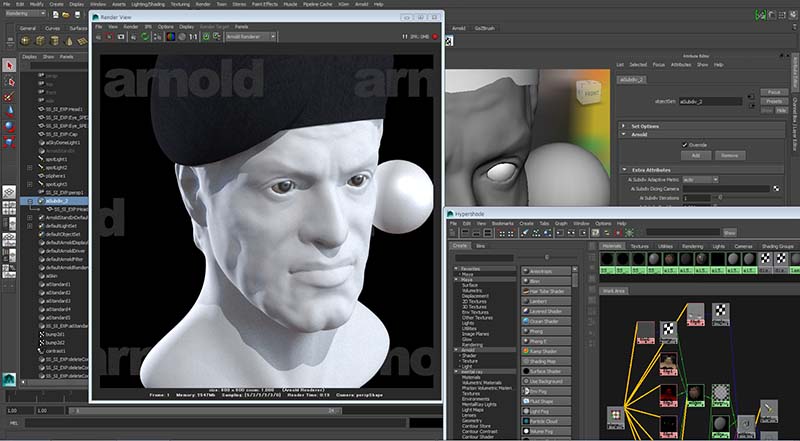Click the green refresh IPR icon in Render View
800x441 pixels.
pos(145,37)
